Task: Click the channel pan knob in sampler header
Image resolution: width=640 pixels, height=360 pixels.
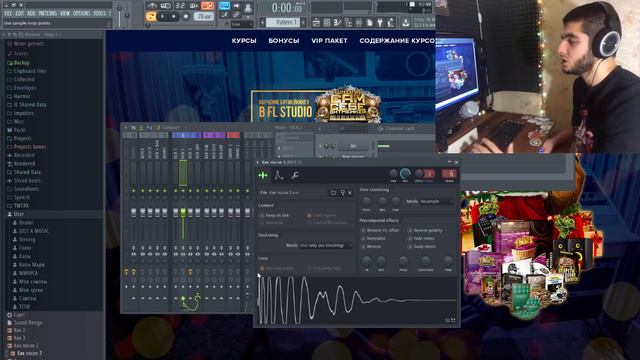Action: (x=393, y=174)
